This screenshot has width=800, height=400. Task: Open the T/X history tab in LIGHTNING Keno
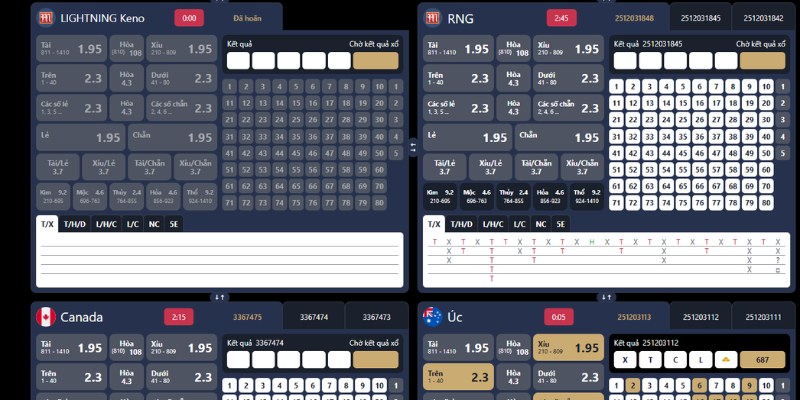click(x=47, y=224)
